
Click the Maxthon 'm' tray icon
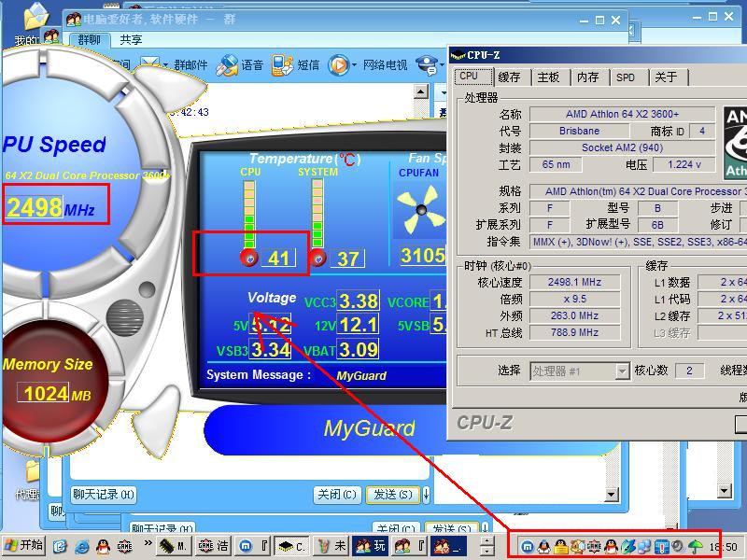[x=527, y=546]
